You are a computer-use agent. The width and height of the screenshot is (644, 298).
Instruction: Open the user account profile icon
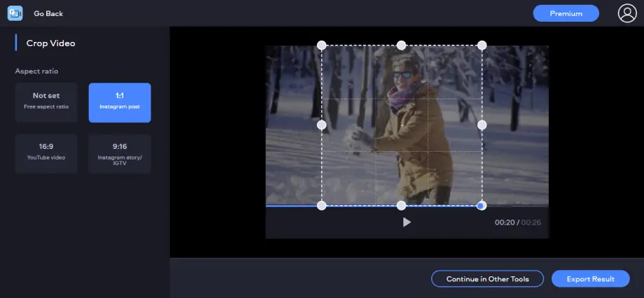[627, 13]
